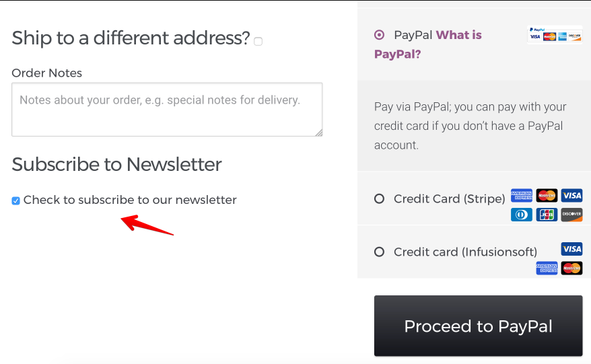Click into the Order Notes text area
The width and height of the screenshot is (591, 364).
coord(167,110)
